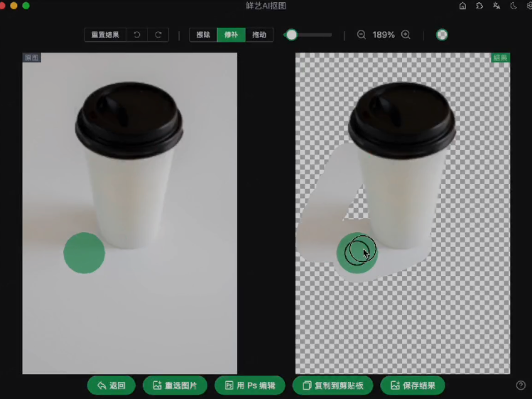The width and height of the screenshot is (532, 399).
Task: Click the 原图 label on left image
Action: click(x=31, y=58)
